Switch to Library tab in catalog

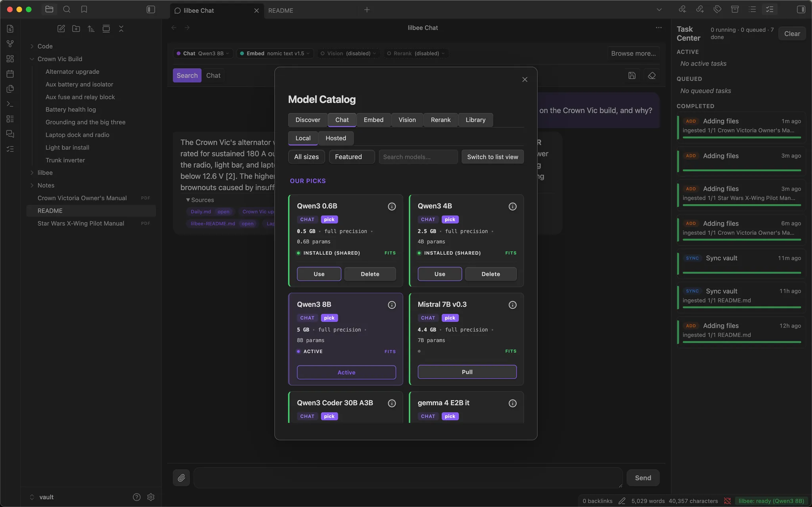pos(475,120)
